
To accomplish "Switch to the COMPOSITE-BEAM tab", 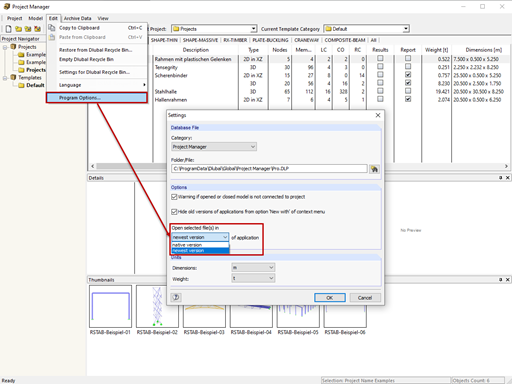I will [345, 40].
